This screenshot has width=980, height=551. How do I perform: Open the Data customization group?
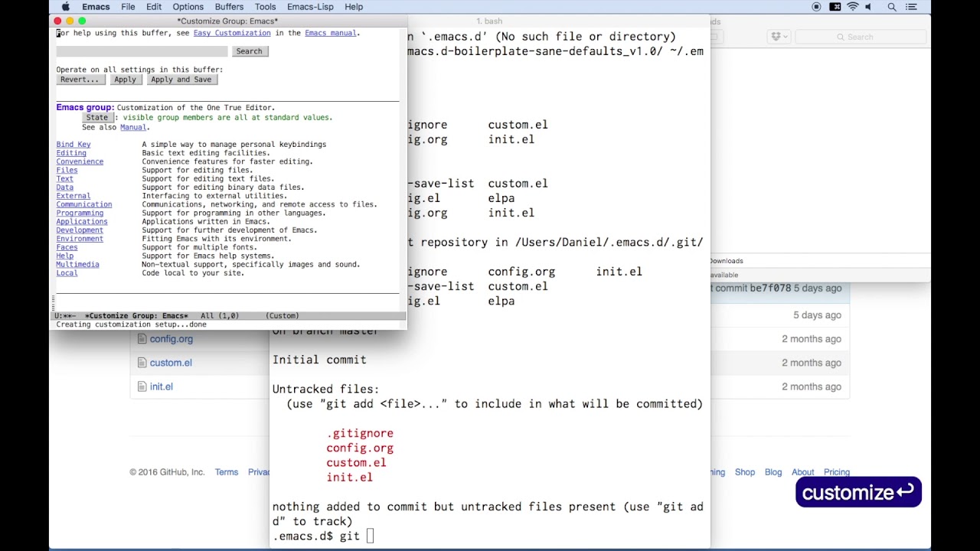click(x=65, y=187)
